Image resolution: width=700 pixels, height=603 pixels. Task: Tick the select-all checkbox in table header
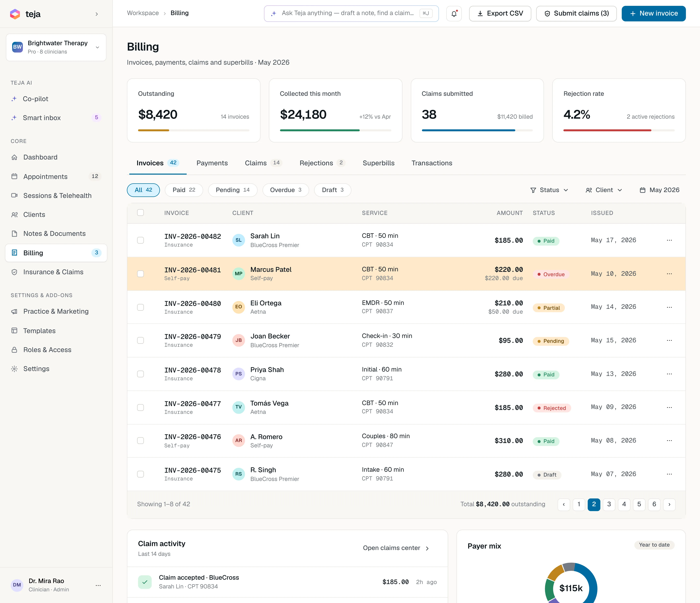[140, 213]
